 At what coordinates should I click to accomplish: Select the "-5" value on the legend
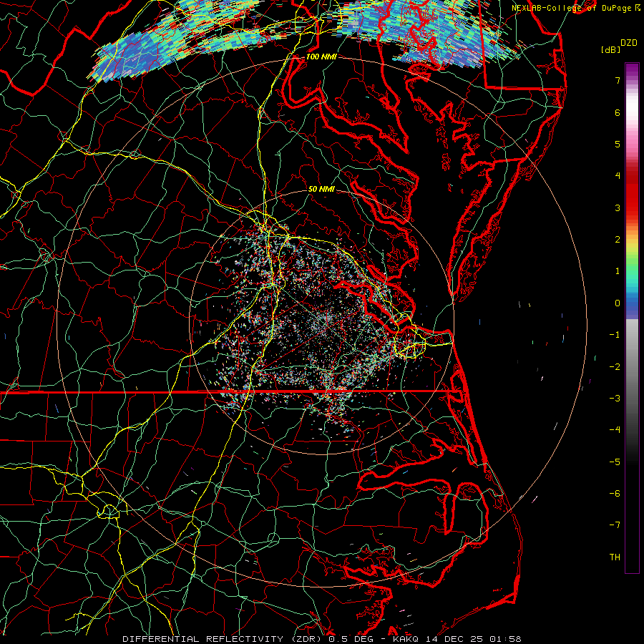(615, 462)
